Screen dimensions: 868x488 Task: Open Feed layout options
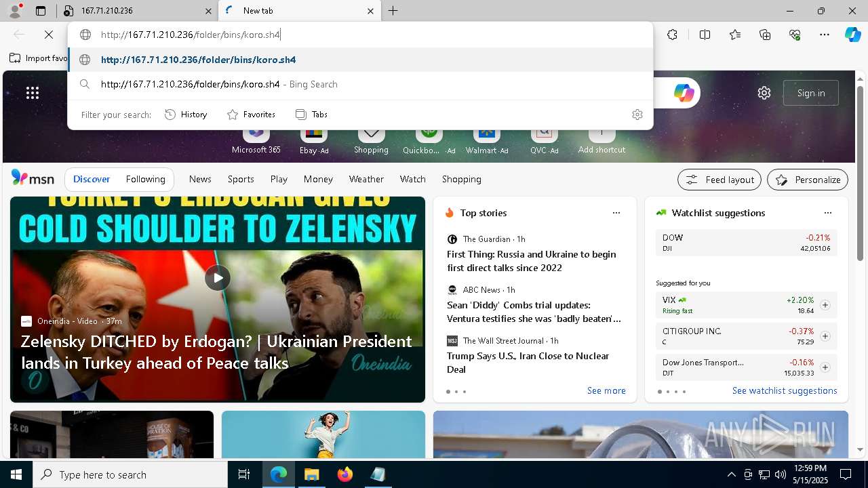tap(719, 180)
